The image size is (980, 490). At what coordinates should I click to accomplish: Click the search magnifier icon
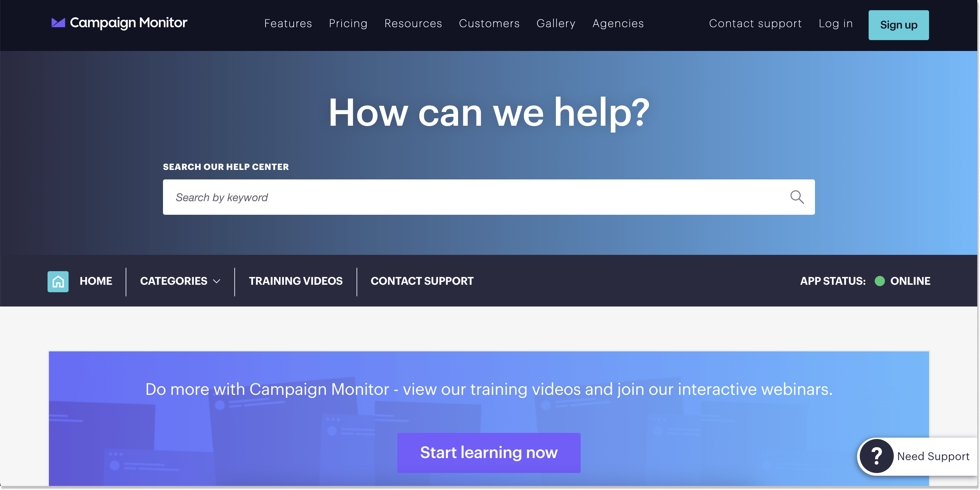coord(797,196)
